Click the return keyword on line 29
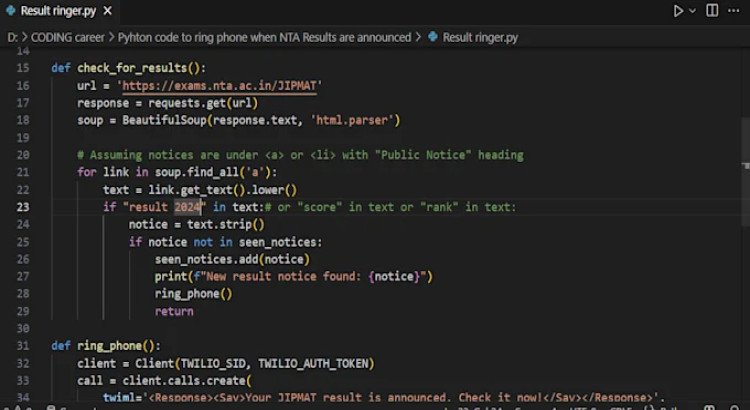 coord(174,311)
